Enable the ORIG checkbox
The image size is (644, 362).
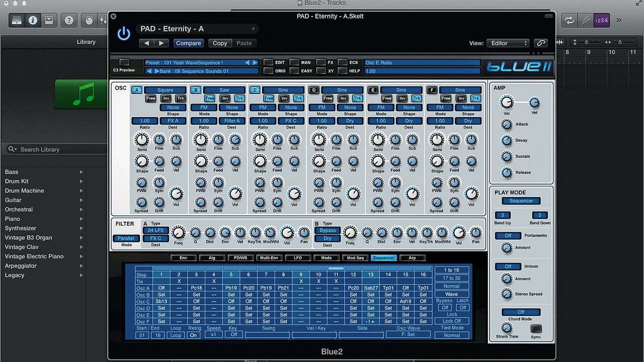[268, 71]
